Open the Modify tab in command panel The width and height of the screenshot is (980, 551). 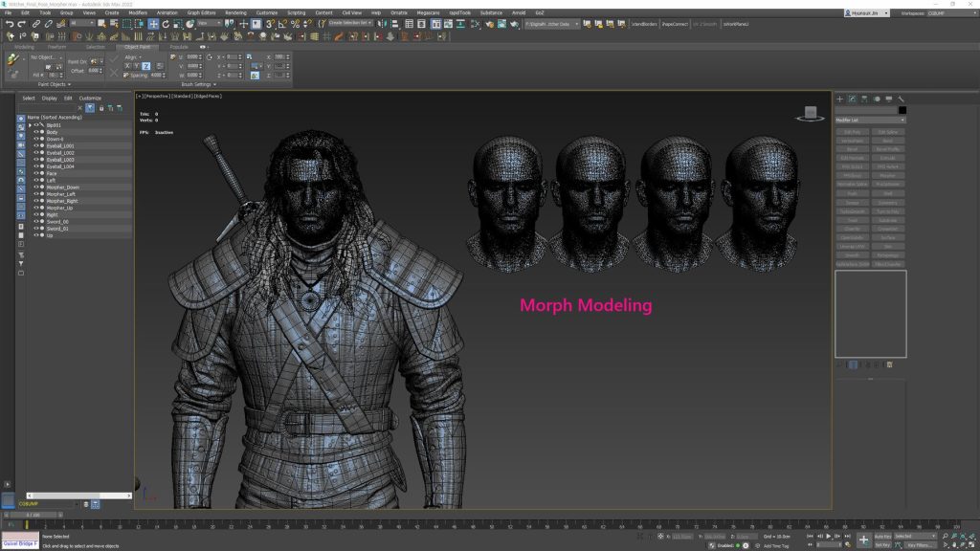852,99
